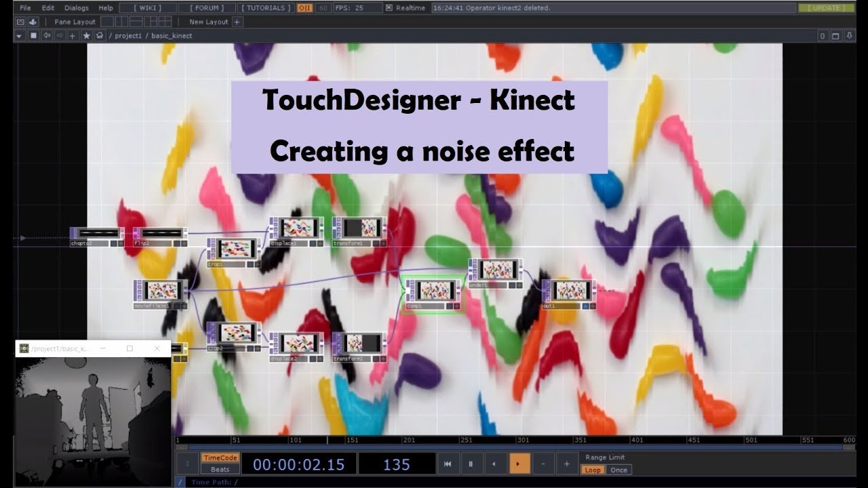Select Beats display mode
Screen dimensions: 868x488
click(x=220, y=469)
